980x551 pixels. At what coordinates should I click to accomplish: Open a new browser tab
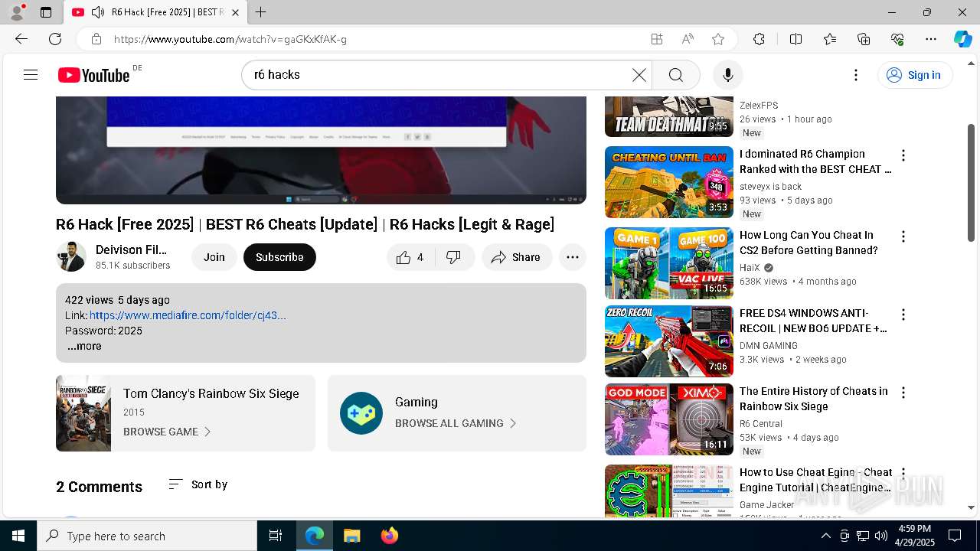tap(260, 12)
